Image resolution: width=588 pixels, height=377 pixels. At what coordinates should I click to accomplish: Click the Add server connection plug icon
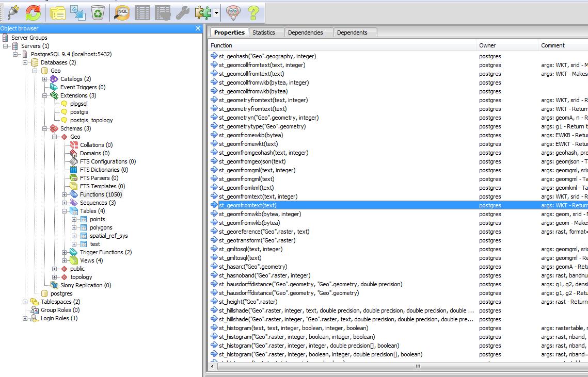(12, 12)
